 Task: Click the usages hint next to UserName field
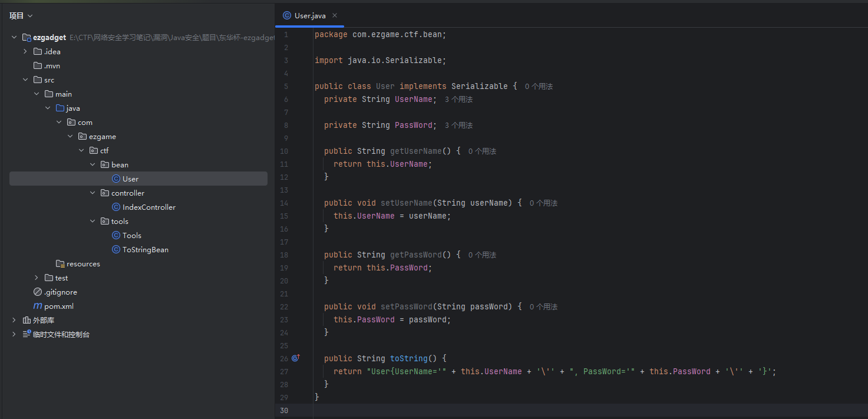[x=458, y=100]
